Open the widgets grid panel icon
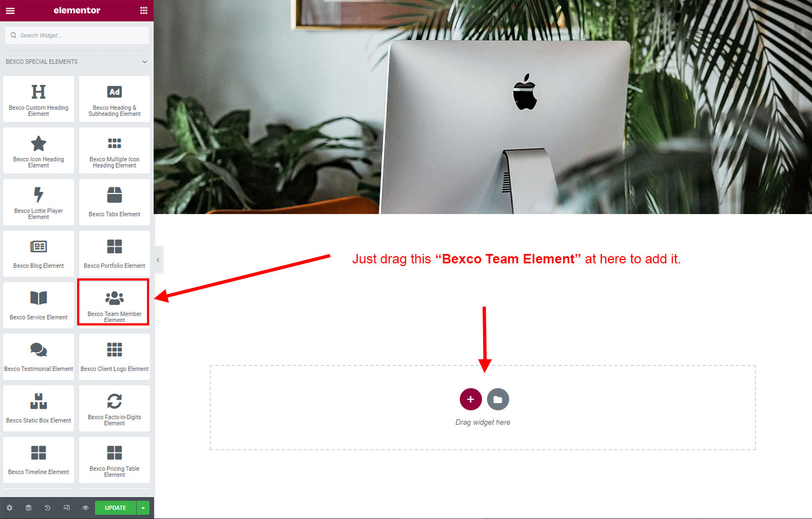This screenshot has height=519, width=812. pyautogui.click(x=144, y=11)
